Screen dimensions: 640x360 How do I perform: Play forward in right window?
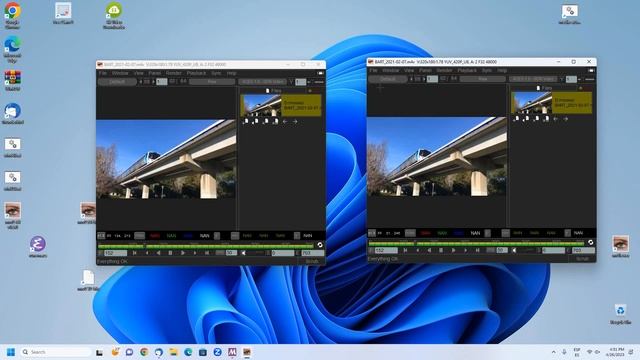[453, 250]
